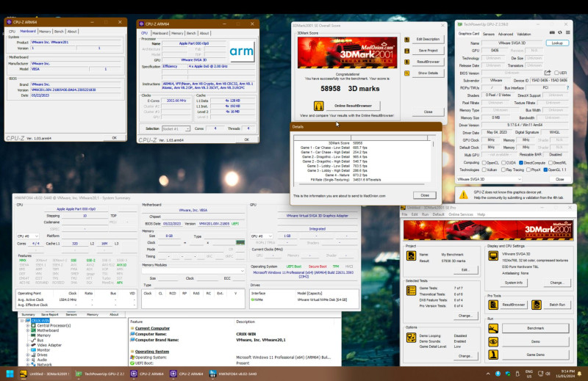
Task: Toggle the PhysX checkbox in GPU-Z
Action: (x=528, y=170)
